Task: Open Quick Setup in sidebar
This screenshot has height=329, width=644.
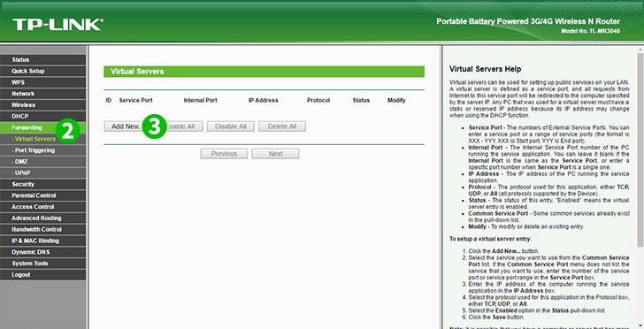Action: [43, 71]
